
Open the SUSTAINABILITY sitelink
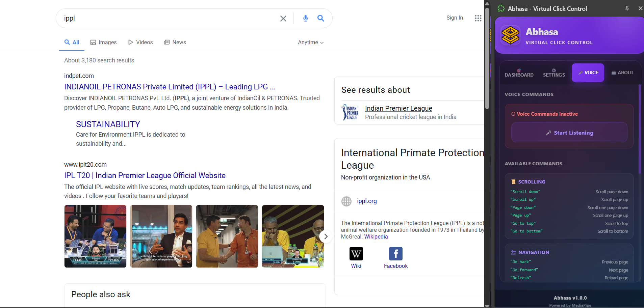tap(108, 124)
